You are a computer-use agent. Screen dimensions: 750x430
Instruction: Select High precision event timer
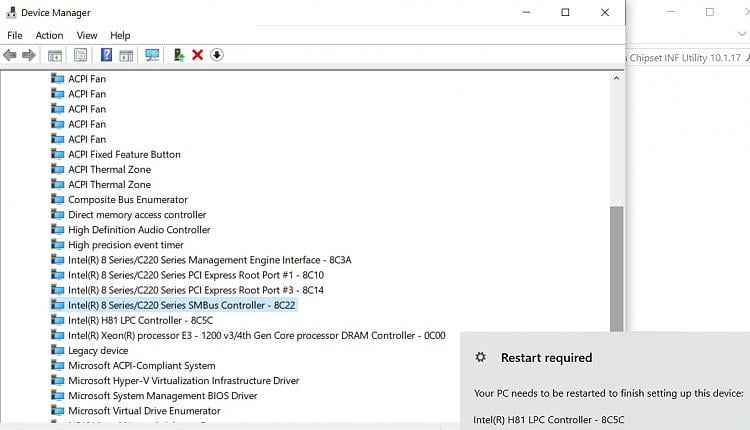126,245
